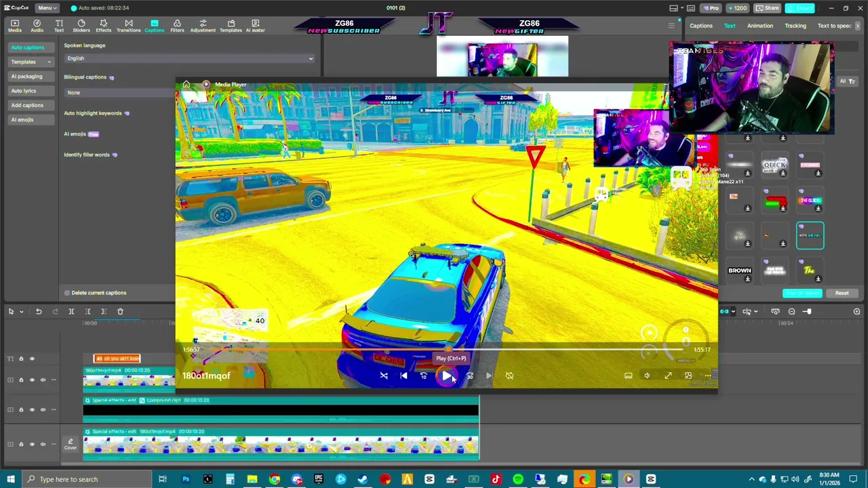Toggle Delete current captions checkbox

66,293
